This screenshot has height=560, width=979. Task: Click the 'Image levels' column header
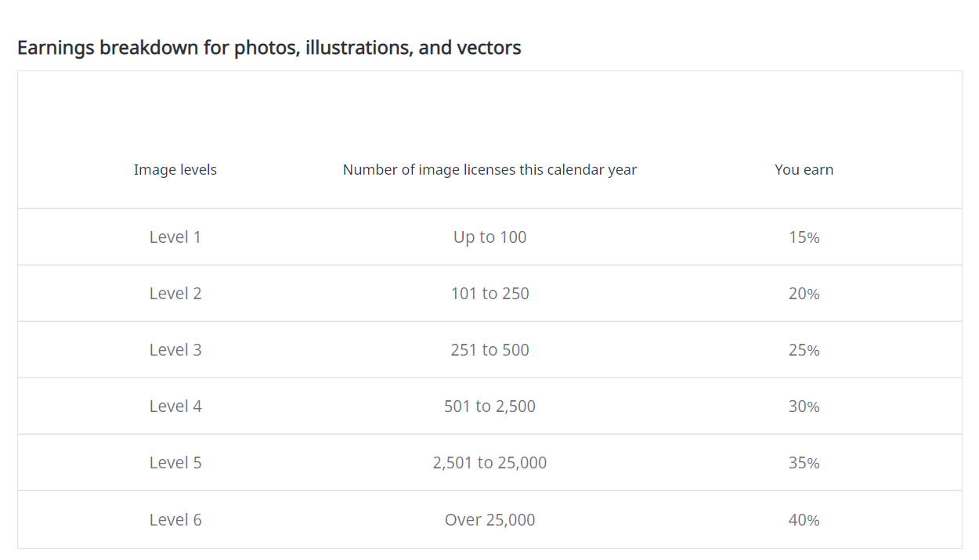tap(175, 170)
